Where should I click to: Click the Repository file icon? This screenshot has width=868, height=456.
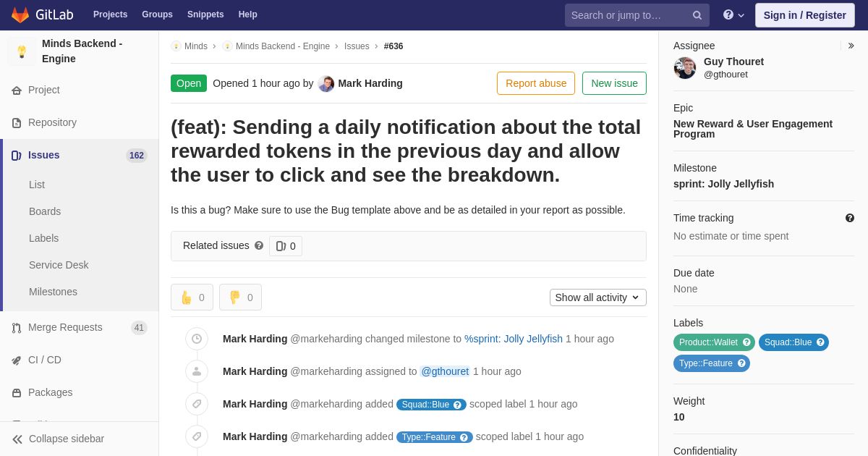point(17,122)
